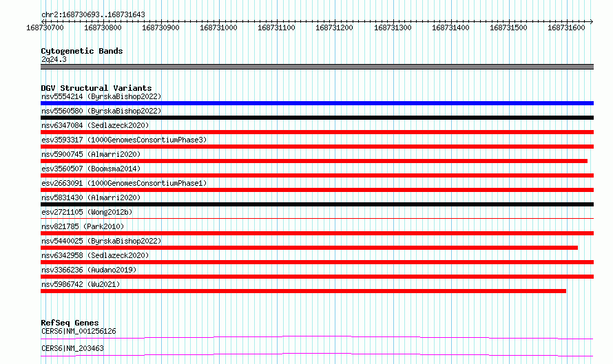Select nsv5900745 (Almarri2020) label

tap(91, 154)
